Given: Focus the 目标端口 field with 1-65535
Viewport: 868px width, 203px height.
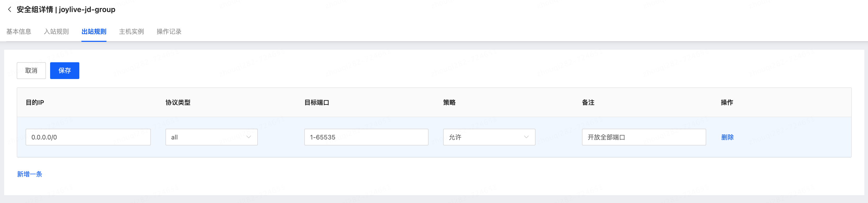Looking at the screenshot, I should click(366, 137).
